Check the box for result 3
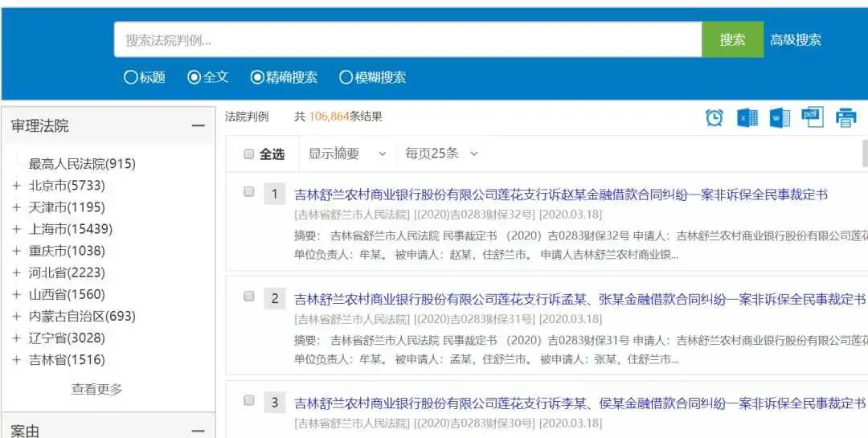Image resolution: width=868 pixels, height=438 pixels. 249,399
